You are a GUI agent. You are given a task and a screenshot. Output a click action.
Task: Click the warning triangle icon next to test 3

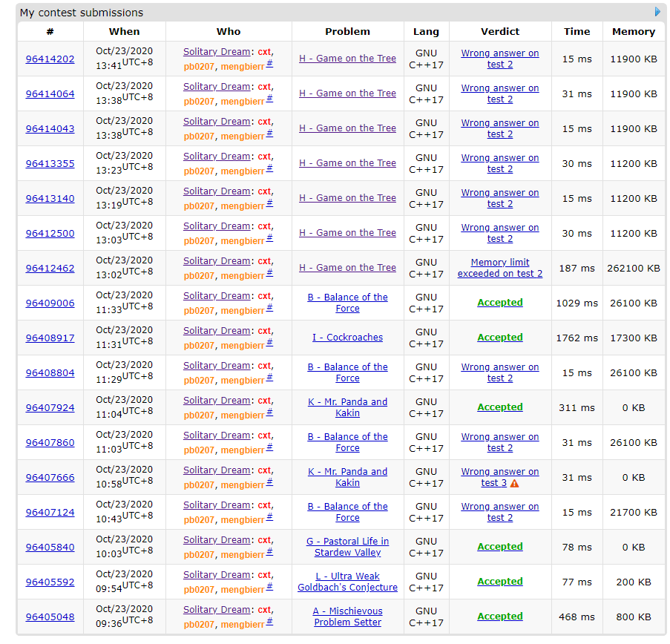click(514, 484)
